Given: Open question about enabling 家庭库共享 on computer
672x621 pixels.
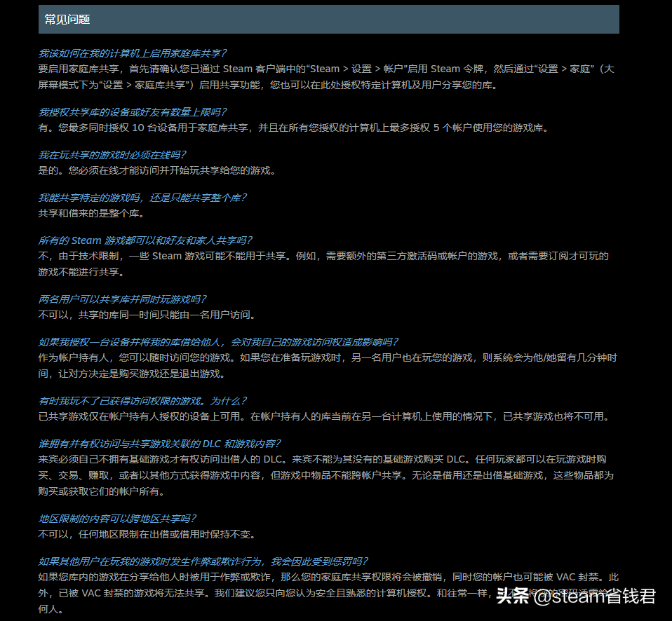Looking at the screenshot, I should 133,53.
